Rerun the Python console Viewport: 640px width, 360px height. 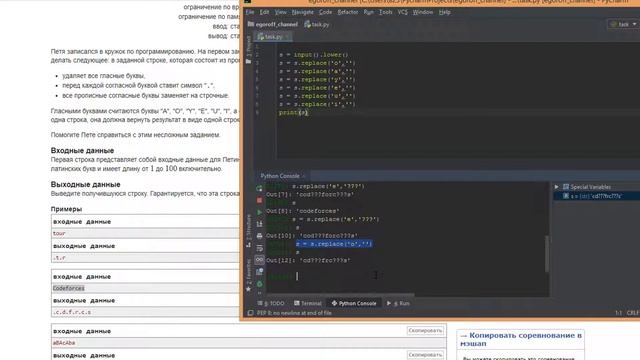pos(259,188)
